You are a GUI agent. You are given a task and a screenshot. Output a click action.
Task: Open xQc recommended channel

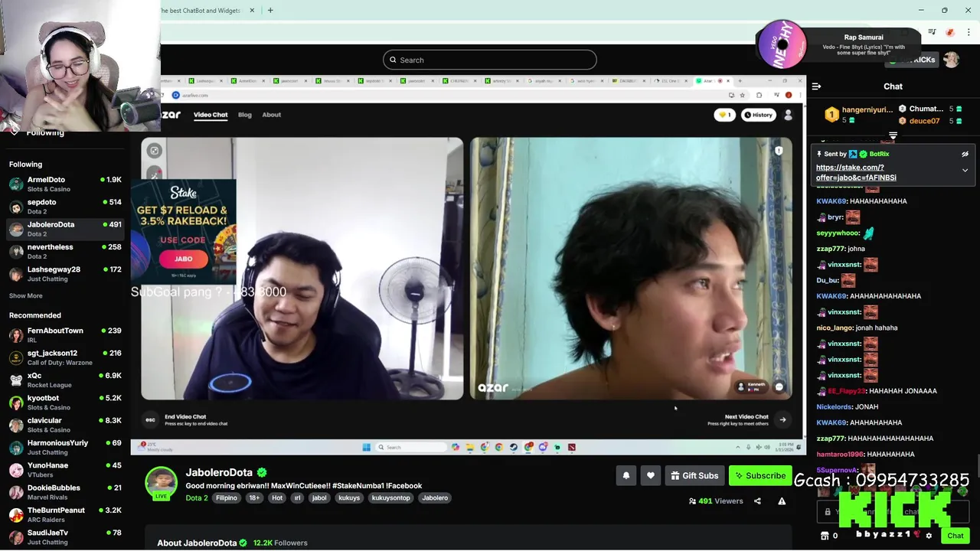coord(65,380)
